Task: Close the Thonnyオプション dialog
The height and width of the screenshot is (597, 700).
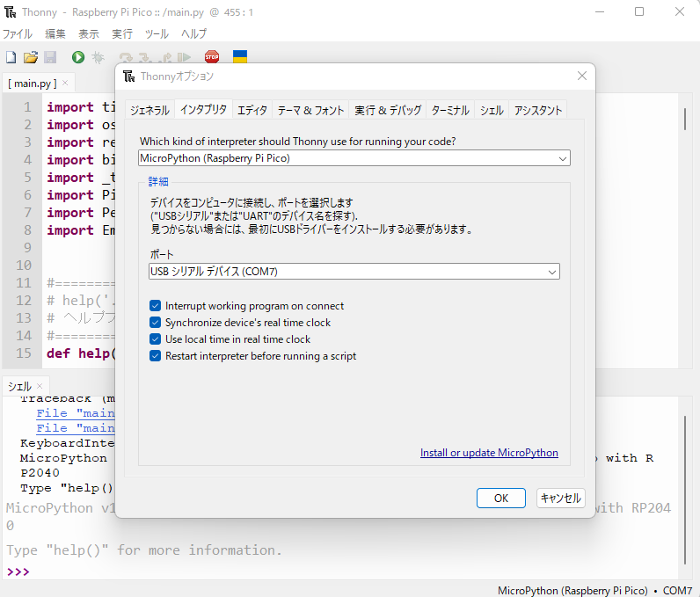Action: click(x=581, y=76)
